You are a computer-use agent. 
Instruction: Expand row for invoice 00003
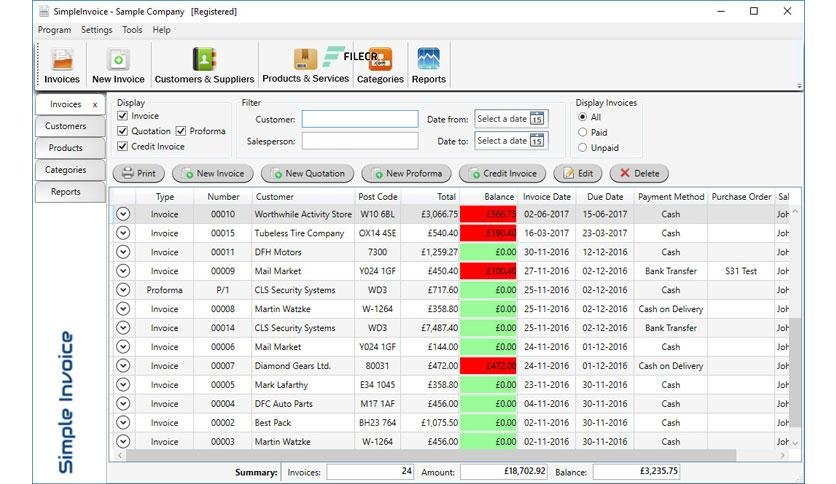(123, 441)
